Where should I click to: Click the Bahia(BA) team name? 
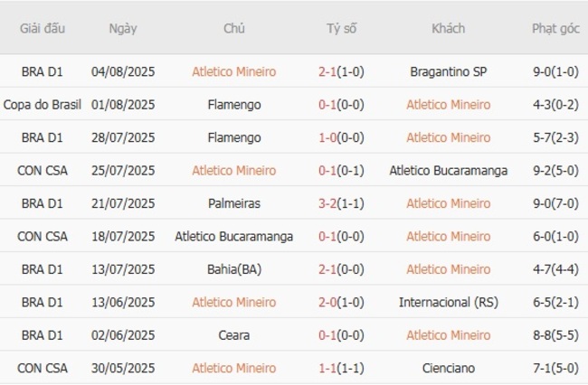(234, 269)
